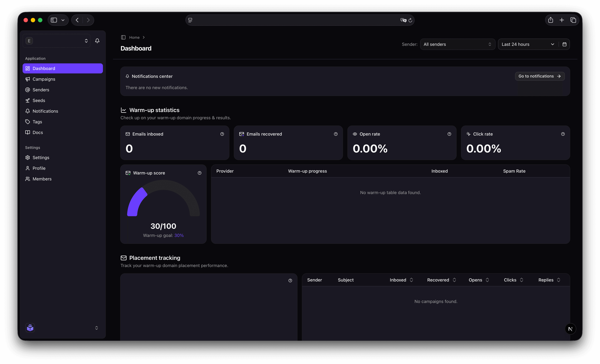This screenshot has height=364, width=600.
Task: Open the calendar date picker icon
Action: 564,44
